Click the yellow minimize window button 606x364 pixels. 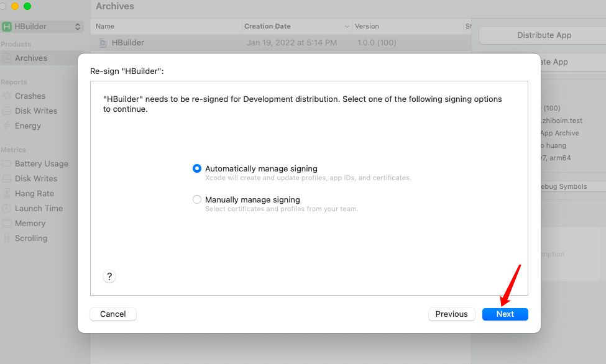pyautogui.click(x=15, y=6)
